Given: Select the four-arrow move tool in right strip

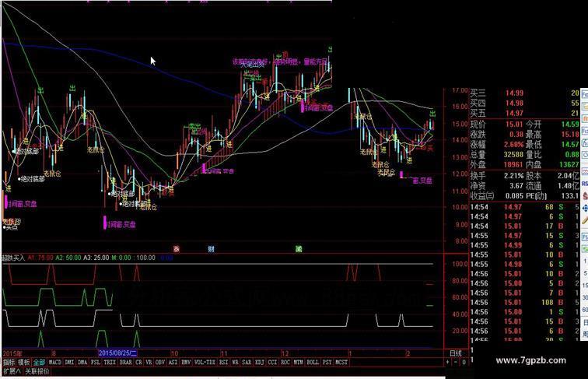Looking at the screenshot, I should coord(585,208).
